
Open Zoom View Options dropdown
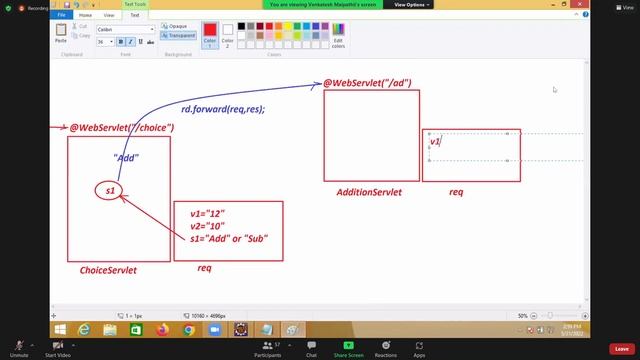tap(411, 4)
